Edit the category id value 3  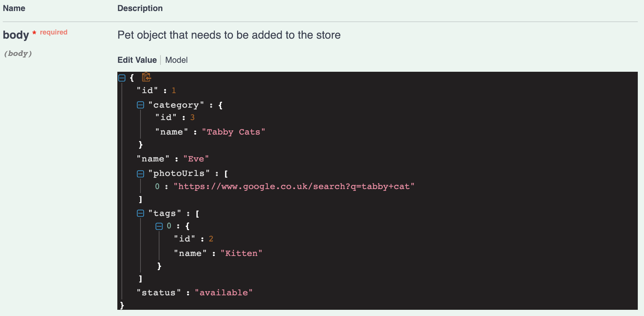tap(192, 117)
